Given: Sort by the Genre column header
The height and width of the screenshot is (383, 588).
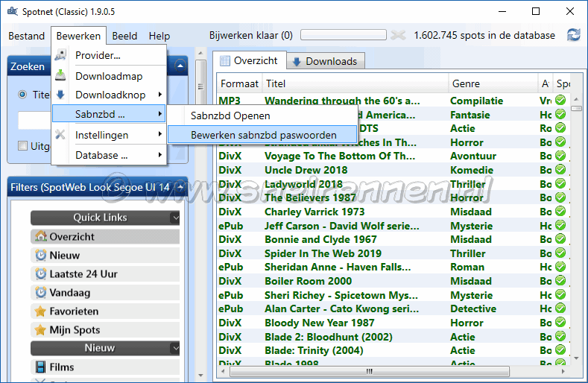Looking at the screenshot, I should pos(493,83).
